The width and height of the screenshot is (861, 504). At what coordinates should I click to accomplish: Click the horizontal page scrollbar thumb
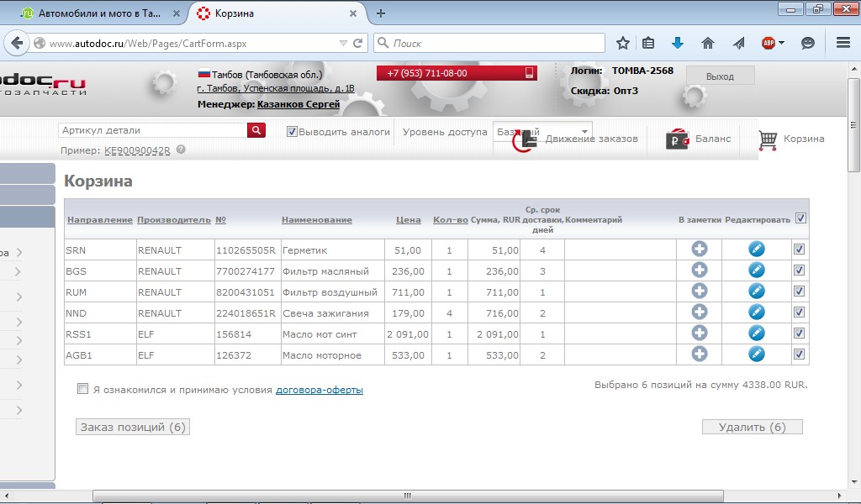408,496
